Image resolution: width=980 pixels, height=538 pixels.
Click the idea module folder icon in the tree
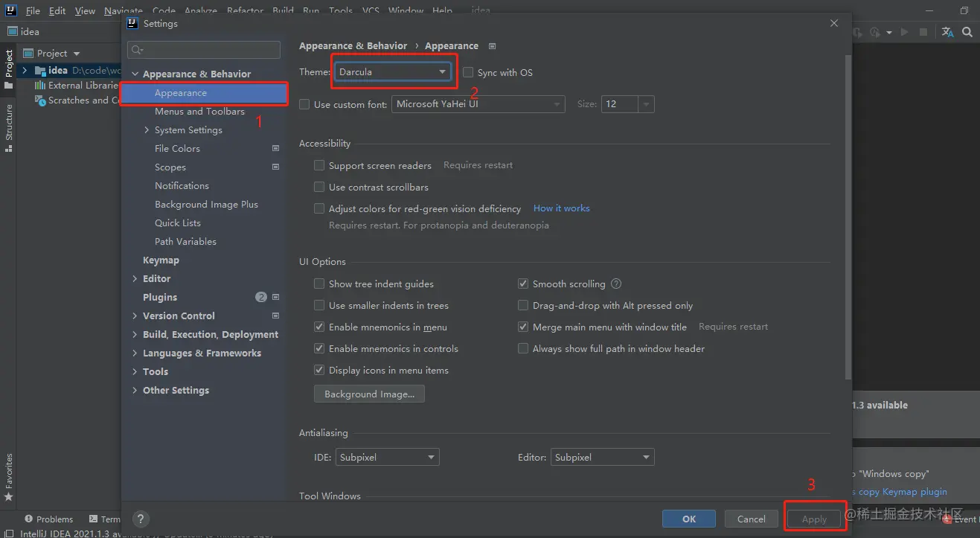tap(40, 71)
